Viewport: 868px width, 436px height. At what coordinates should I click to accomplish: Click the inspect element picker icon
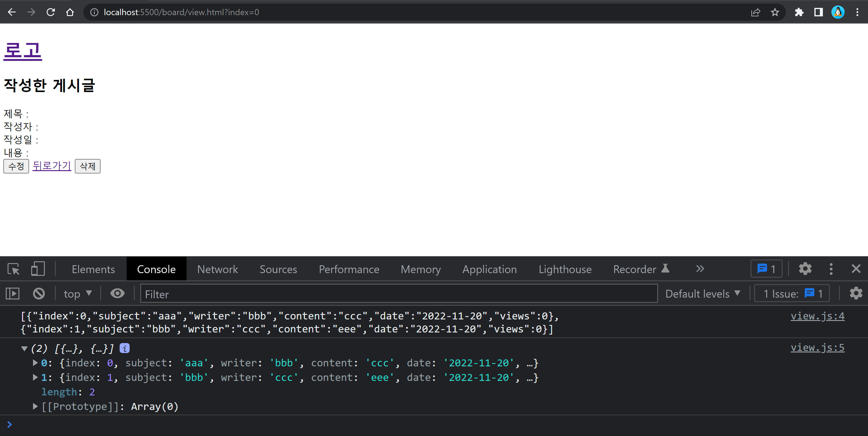pos(14,269)
